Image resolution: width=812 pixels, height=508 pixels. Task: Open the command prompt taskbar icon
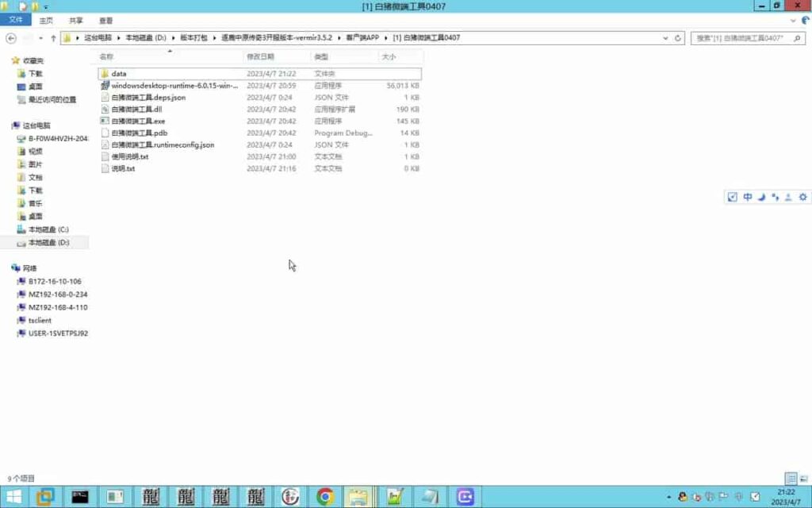tap(80, 497)
